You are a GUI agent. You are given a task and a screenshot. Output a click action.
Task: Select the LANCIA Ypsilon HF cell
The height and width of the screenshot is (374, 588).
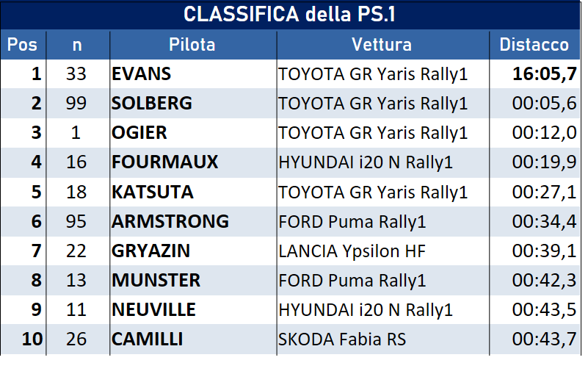(x=352, y=251)
